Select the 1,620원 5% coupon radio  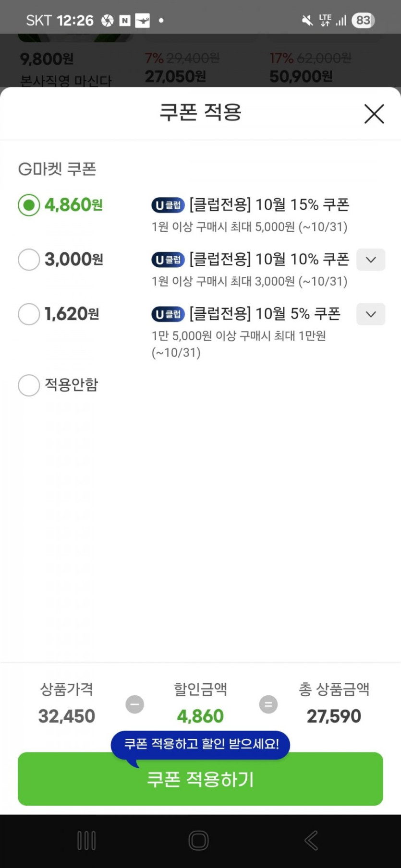[29, 314]
